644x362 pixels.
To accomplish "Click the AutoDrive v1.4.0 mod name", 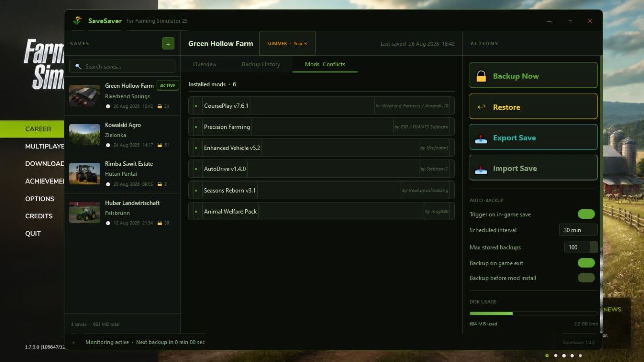I will point(225,169).
